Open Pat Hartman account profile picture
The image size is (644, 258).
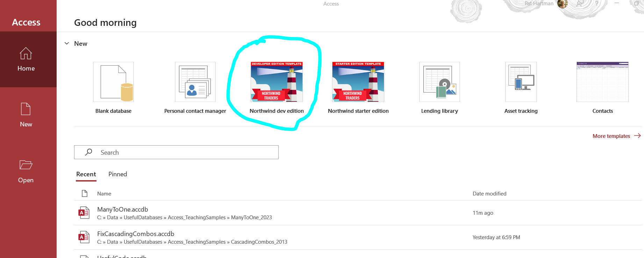562,4
